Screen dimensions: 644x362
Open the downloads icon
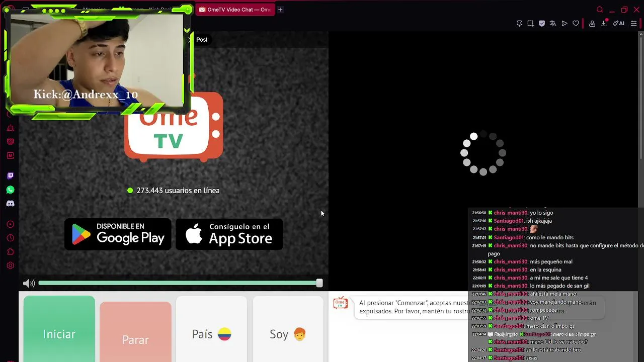pyautogui.click(x=604, y=23)
